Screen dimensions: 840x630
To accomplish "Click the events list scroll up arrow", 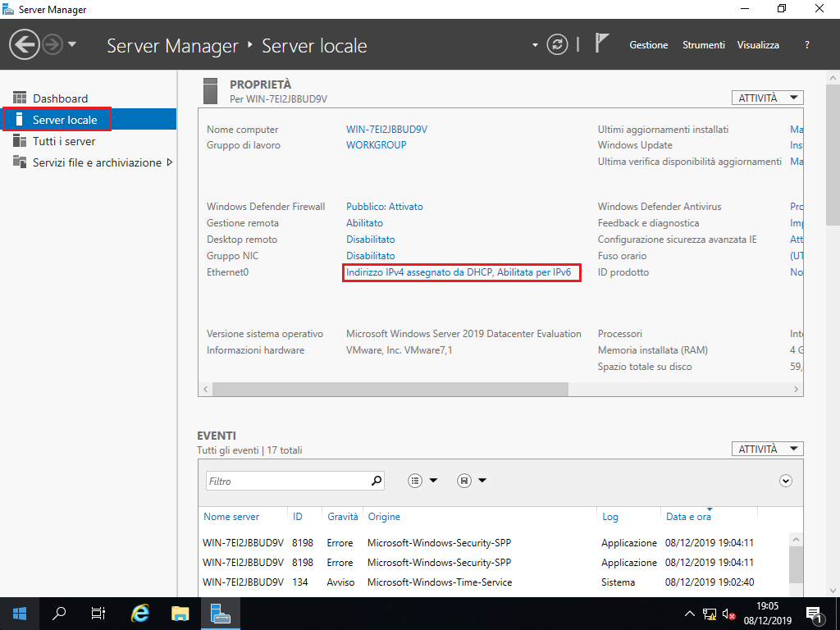I will [796, 540].
